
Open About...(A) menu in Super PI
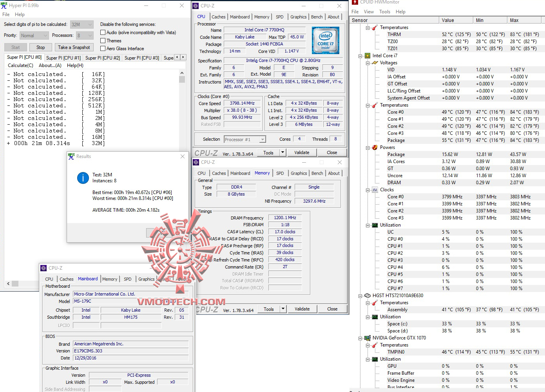(50, 65)
